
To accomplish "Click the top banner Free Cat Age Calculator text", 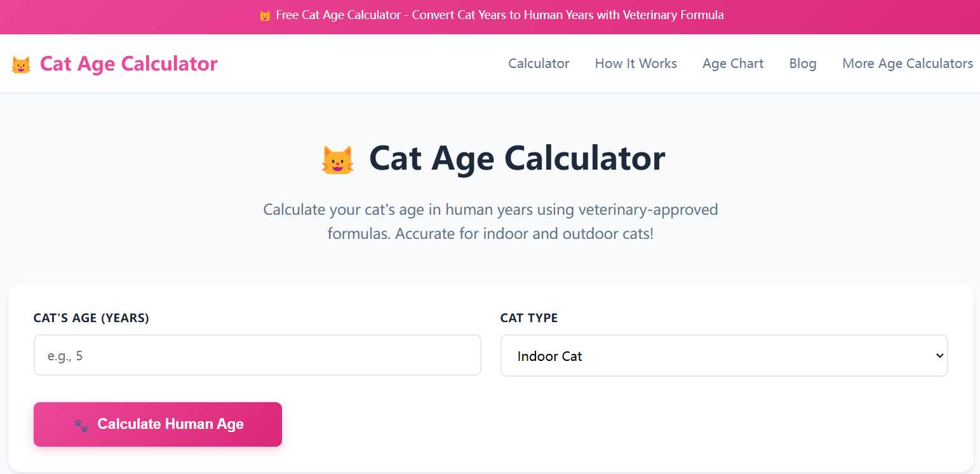I will coord(499,15).
